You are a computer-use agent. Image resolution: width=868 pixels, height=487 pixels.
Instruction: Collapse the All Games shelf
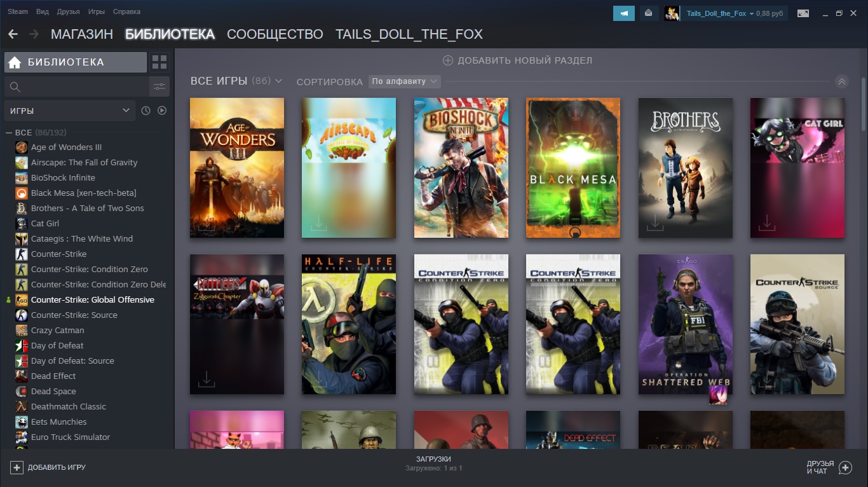tap(842, 81)
